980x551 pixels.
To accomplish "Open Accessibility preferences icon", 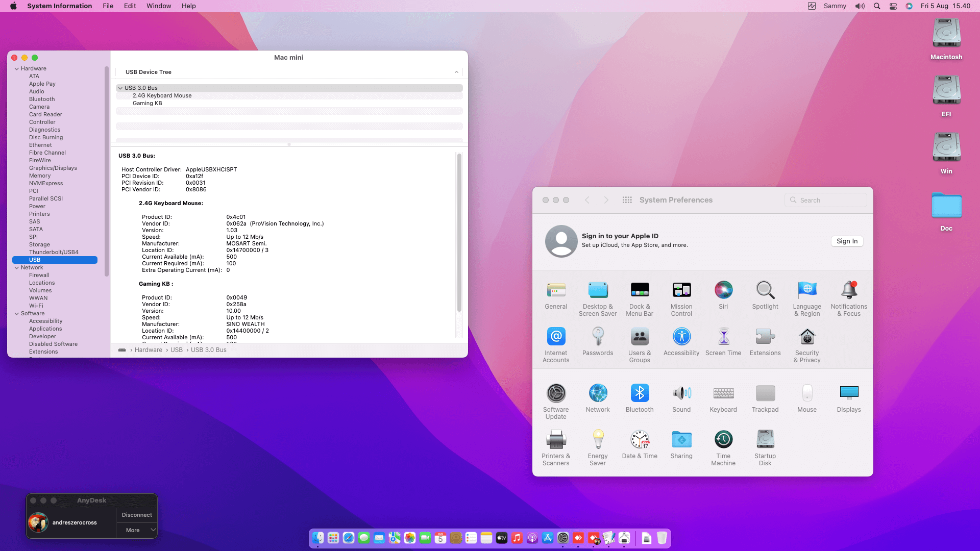I will point(681,337).
